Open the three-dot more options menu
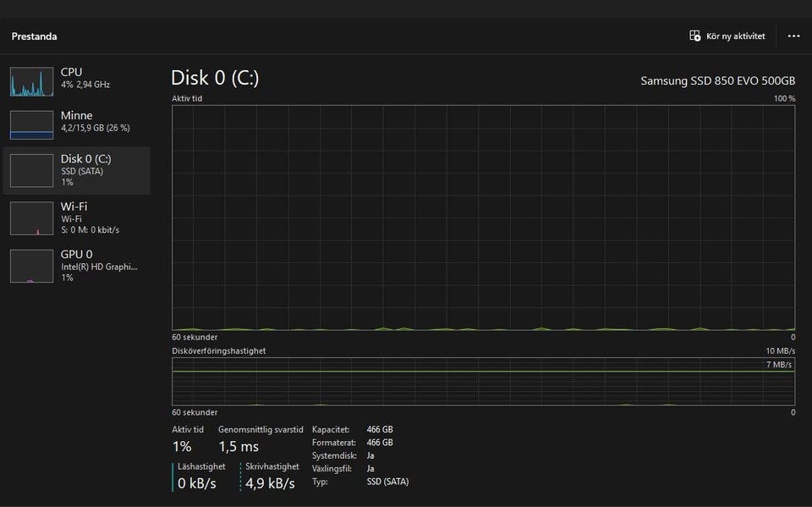The image size is (812, 507). point(793,36)
